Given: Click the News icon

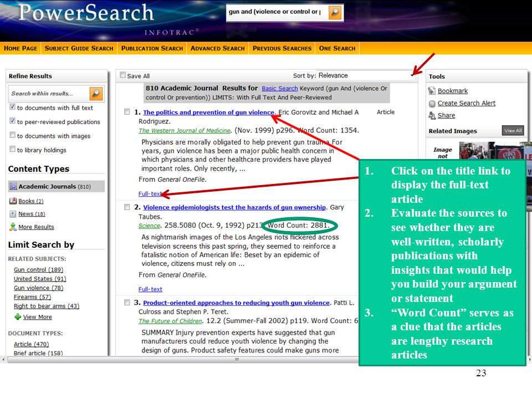Looking at the screenshot, I should tap(13, 214).
